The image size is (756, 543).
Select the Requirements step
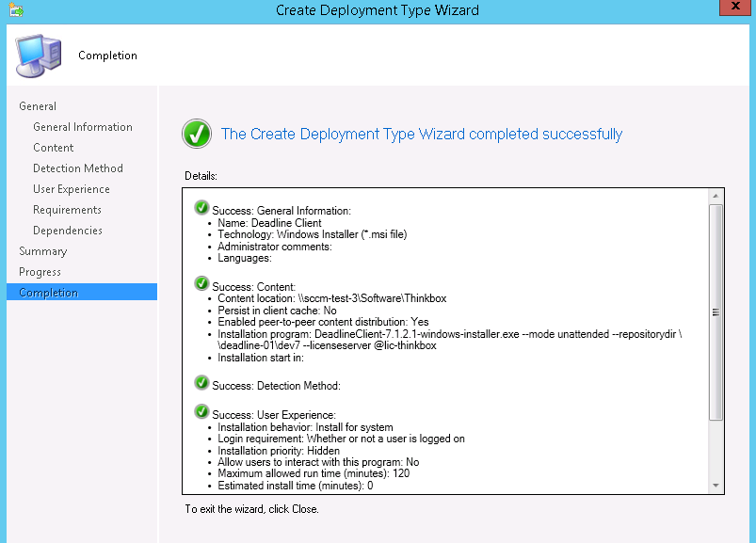68,209
